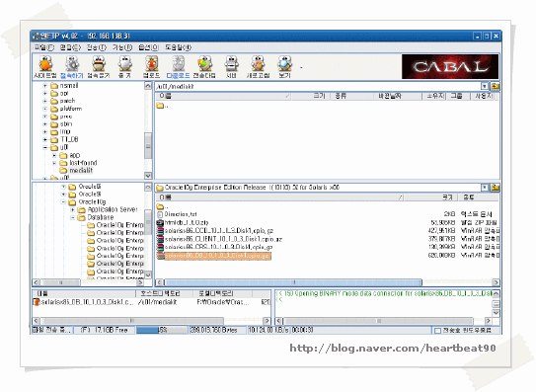Screen dimensions: 536x392
Task: Click the 업로드 upload toolbar icon
Action: tap(151, 67)
